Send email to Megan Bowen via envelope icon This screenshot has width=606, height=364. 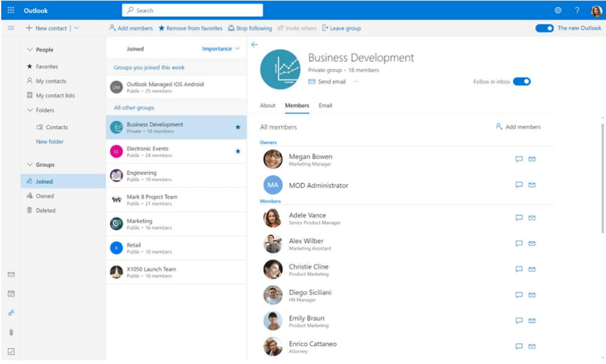click(532, 159)
